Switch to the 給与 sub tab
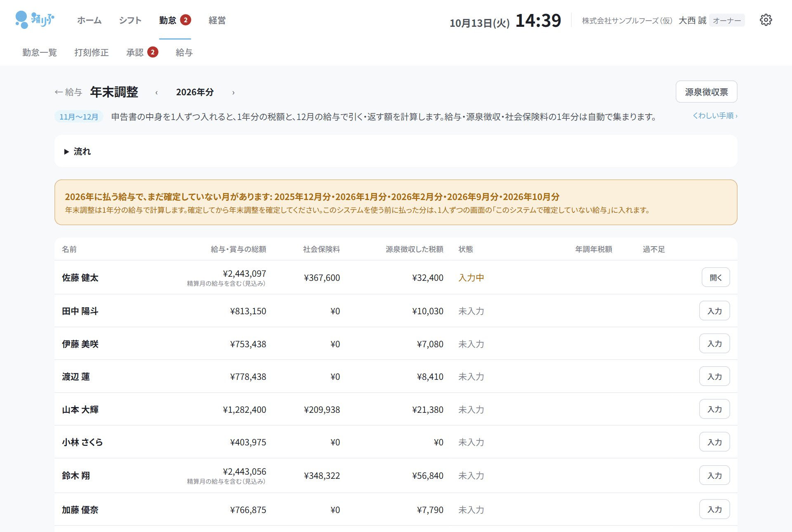 (184, 52)
